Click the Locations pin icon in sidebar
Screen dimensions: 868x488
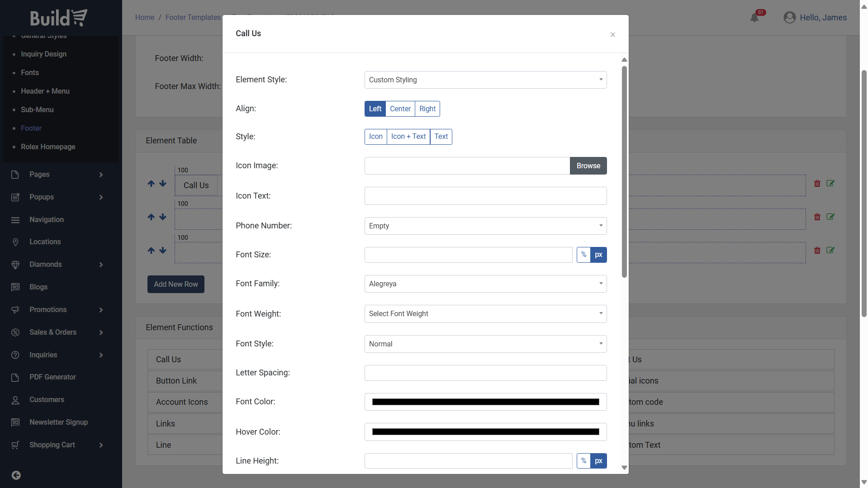pyautogui.click(x=15, y=242)
